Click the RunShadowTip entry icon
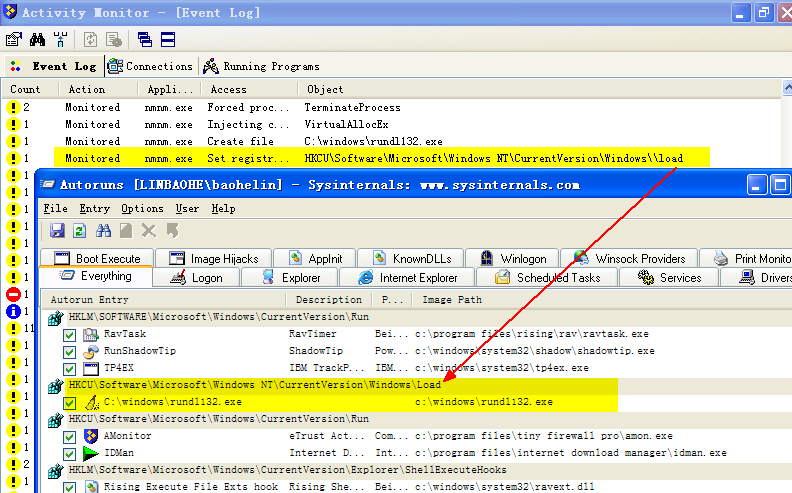Screen dimensions: 792x493 point(91,352)
